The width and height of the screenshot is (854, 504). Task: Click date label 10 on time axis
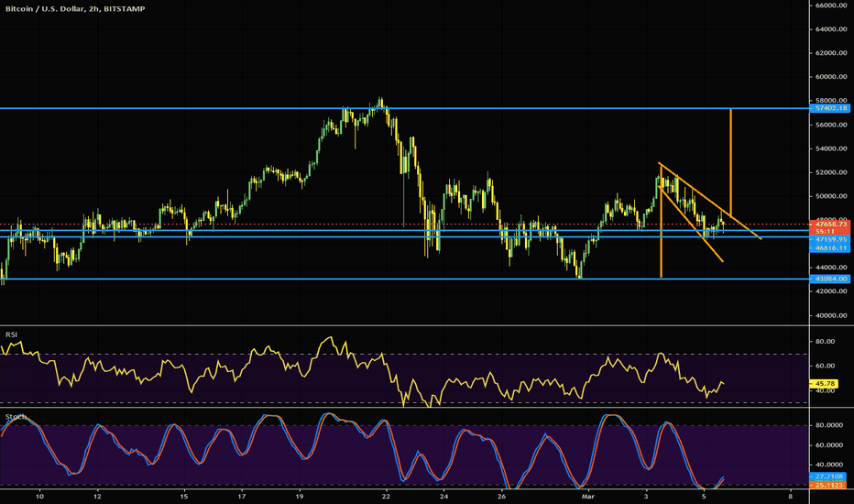point(39,497)
